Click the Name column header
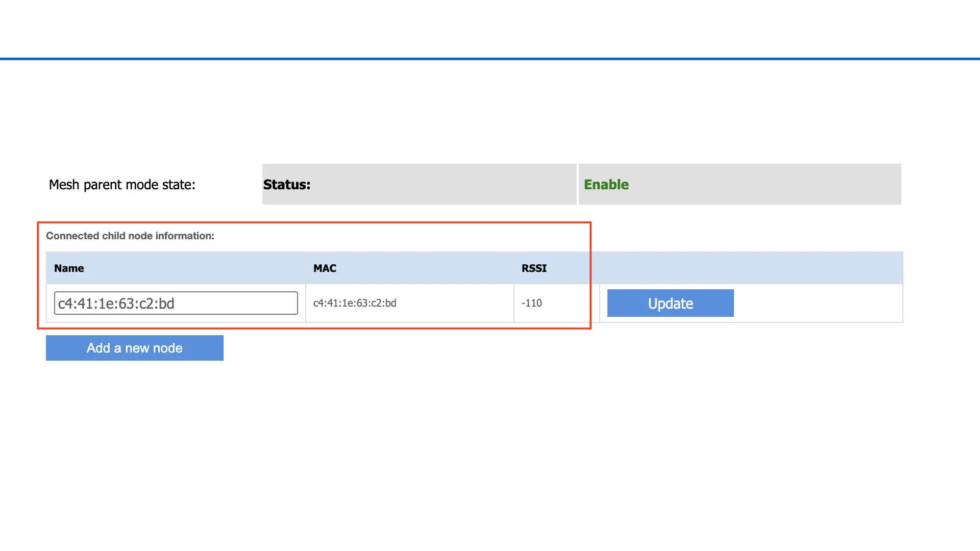Viewport: 980px width, 551px height. pyautogui.click(x=69, y=268)
